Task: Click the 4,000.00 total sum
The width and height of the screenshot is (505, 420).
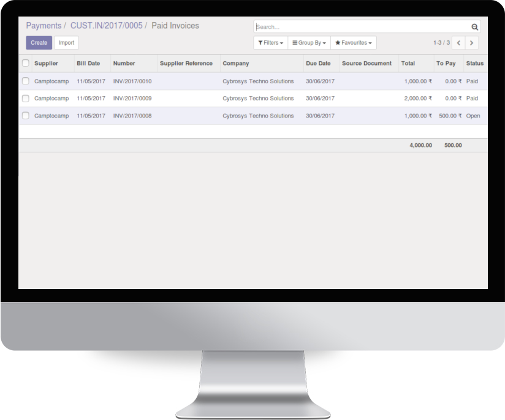Action: [x=420, y=146]
